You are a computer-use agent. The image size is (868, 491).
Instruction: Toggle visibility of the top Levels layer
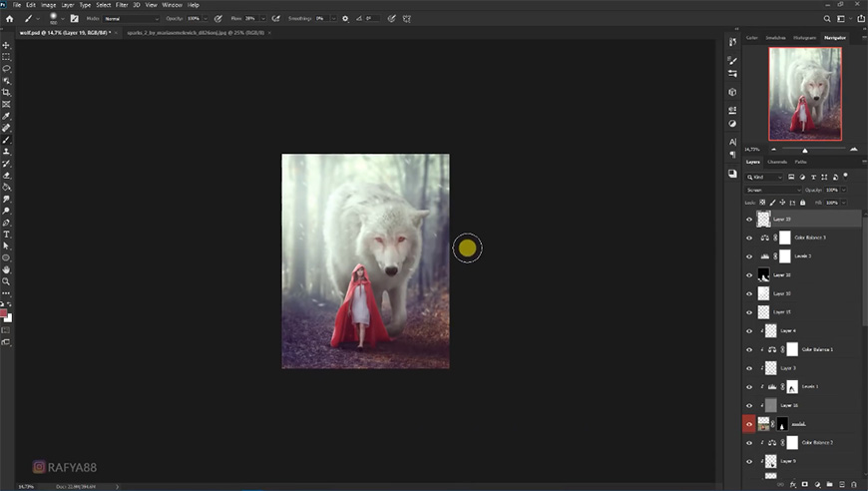click(x=749, y=256)
